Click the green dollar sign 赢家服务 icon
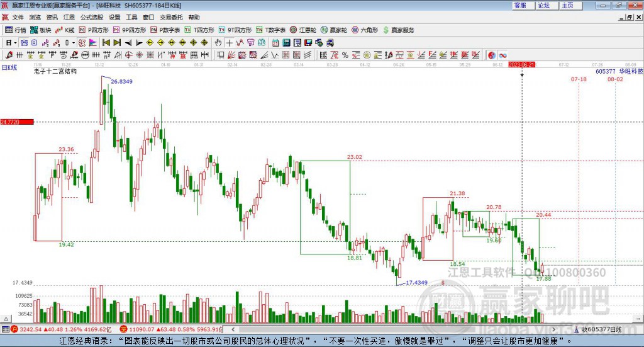This screenshot has width=644, height=347. 386,30
